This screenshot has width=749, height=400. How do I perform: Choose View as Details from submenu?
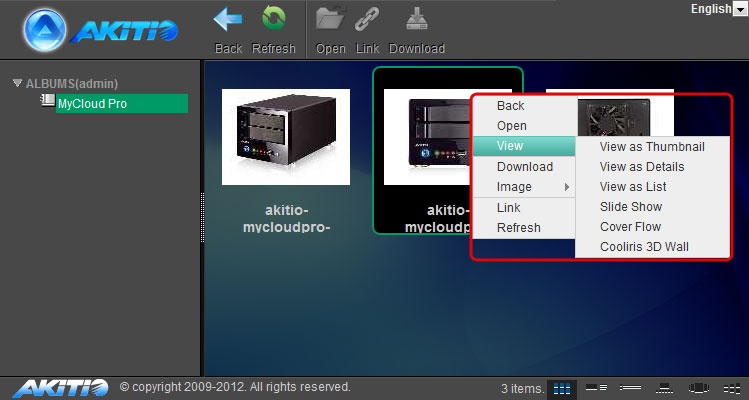coord(642,167)
